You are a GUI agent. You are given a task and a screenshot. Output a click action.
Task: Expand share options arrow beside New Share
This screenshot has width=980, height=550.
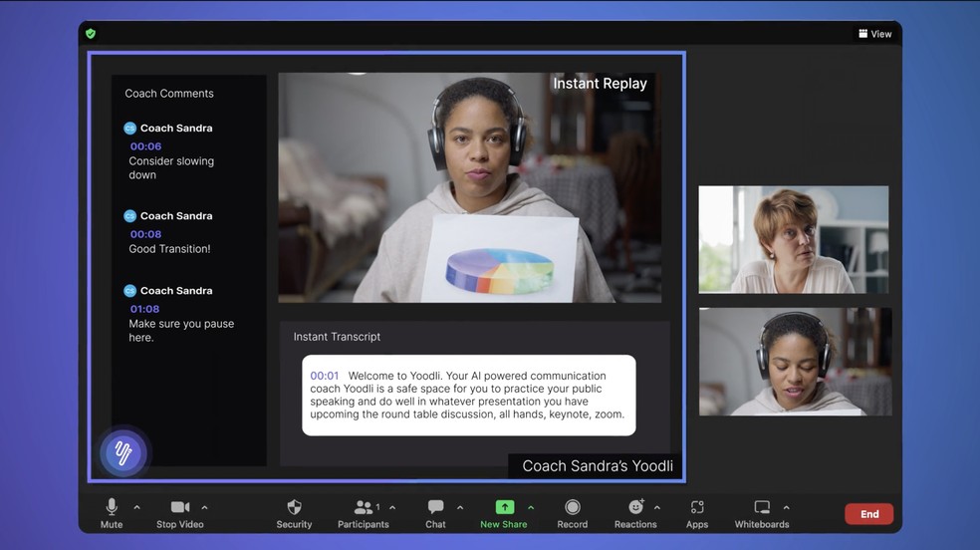click(x=531, y=507)
